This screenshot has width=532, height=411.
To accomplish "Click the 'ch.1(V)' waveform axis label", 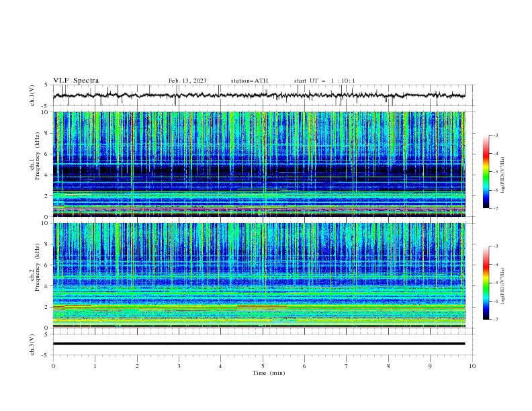I will point(32,95).
